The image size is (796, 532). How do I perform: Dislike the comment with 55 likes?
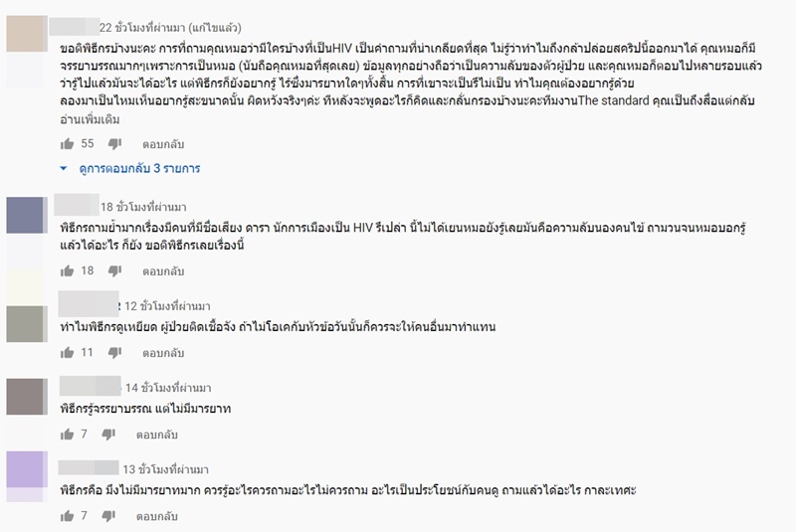109,145
